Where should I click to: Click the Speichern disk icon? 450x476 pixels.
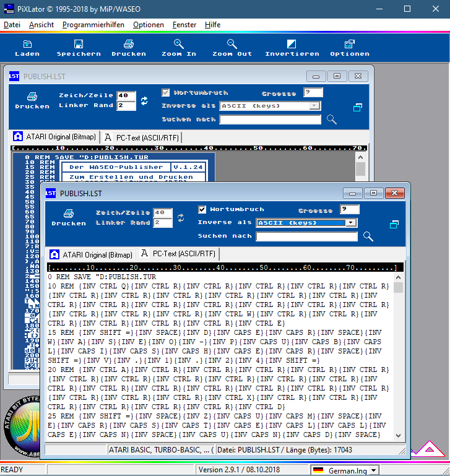79,44
